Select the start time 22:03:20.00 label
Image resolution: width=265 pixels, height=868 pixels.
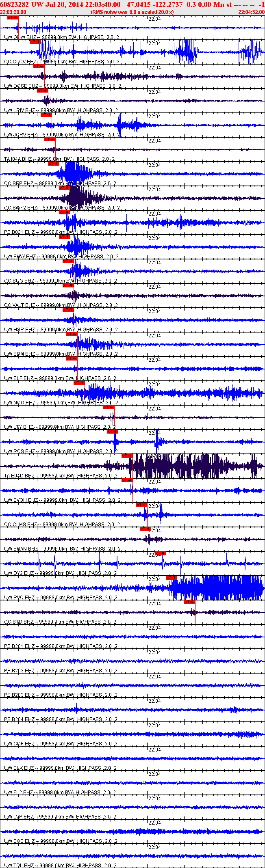pyautogui.click(x=13, y=12)
